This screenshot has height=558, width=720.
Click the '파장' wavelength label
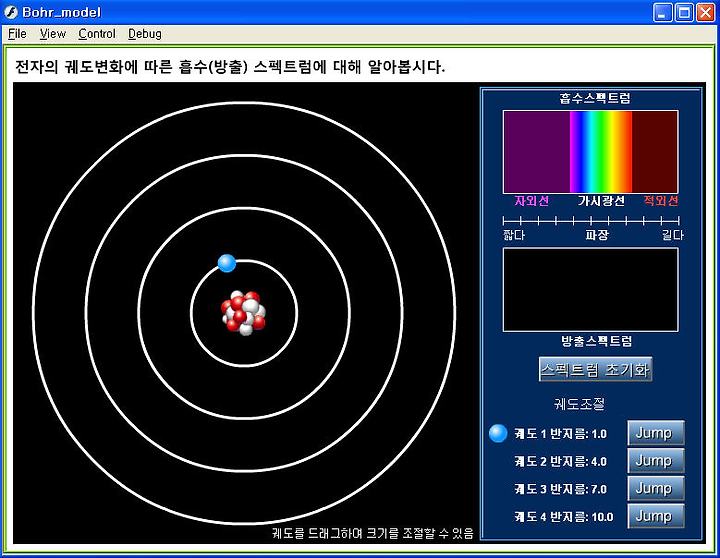tap(597, 235)
